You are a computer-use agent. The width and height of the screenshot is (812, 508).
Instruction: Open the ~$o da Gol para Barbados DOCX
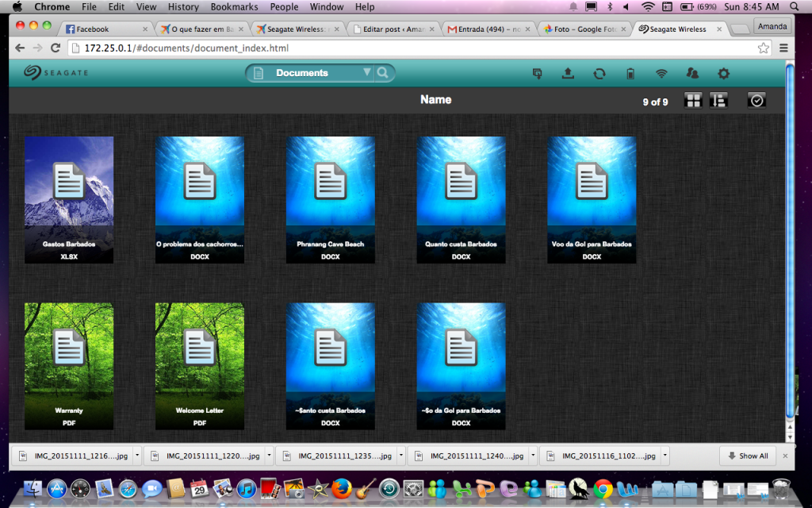[461, 367]
